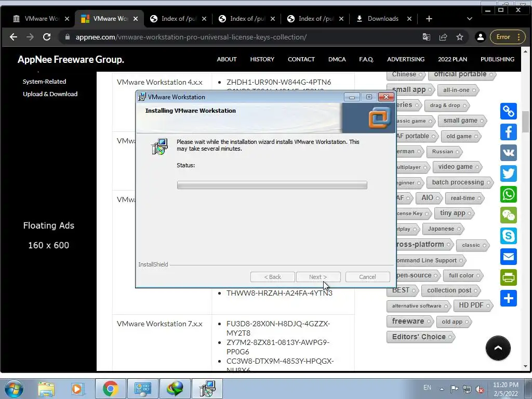Close the Downloads tab

tap(409, 19)
